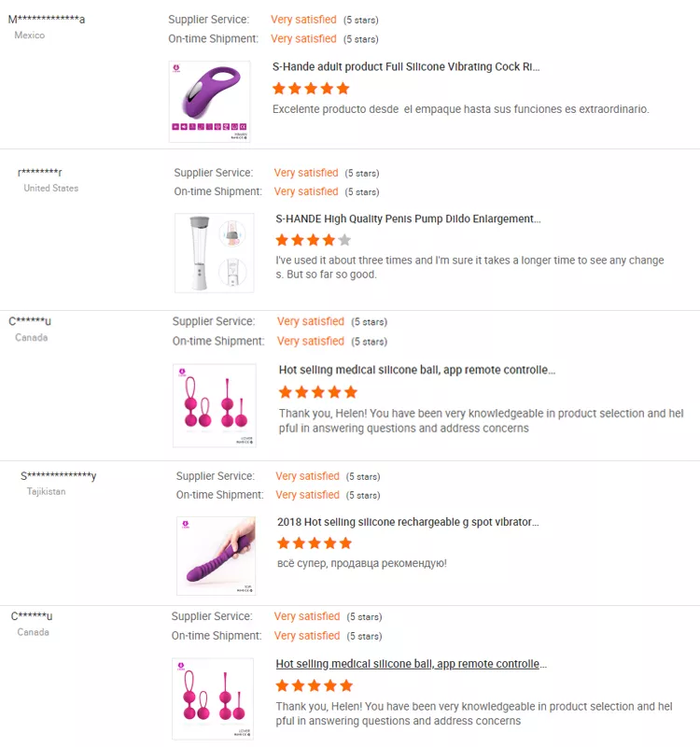The height and width of the screenshot is (747, 700).
Task: Click reviewer name M*************a
Action: coord(47,20)
